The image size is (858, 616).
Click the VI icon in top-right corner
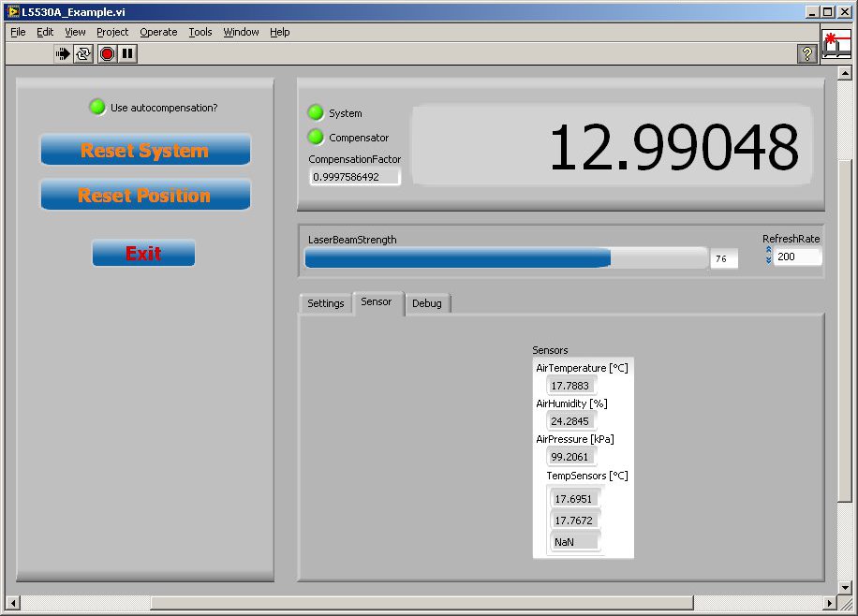[x=836, y=46]
